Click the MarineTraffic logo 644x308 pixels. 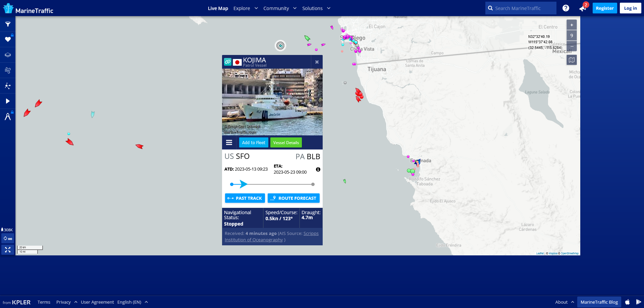coord(28,8)
